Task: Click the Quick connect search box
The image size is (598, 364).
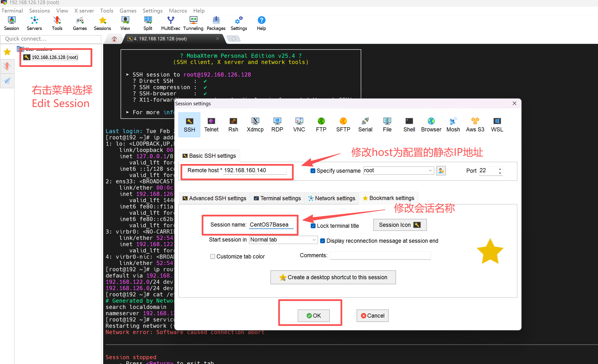Action: pos(51,39)
